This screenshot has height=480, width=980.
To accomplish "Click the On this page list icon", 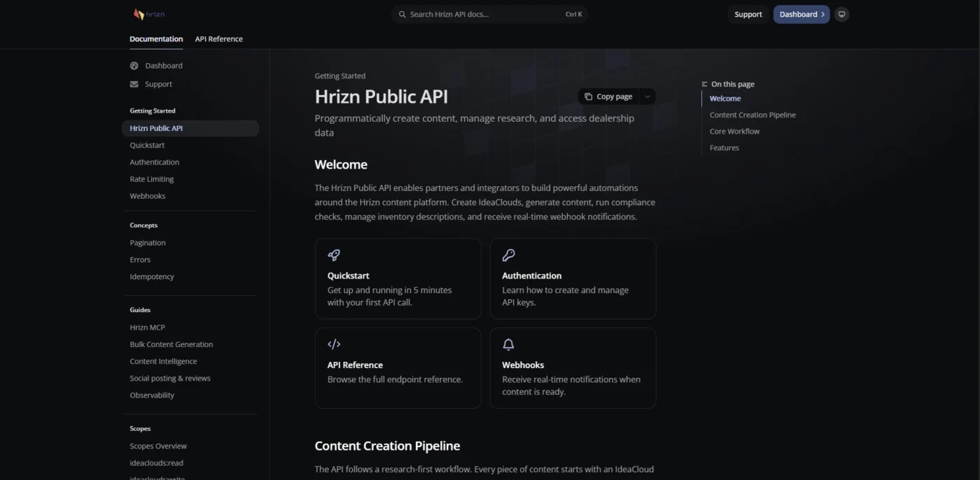I will pyautogui.click(x=705, y=84).
